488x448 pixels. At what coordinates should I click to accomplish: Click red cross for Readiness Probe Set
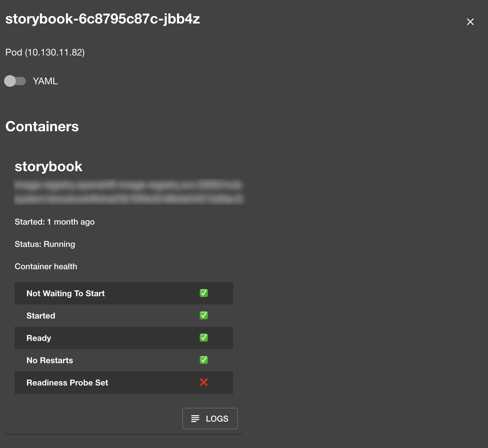pyautogui.click(x=203, y=382)
